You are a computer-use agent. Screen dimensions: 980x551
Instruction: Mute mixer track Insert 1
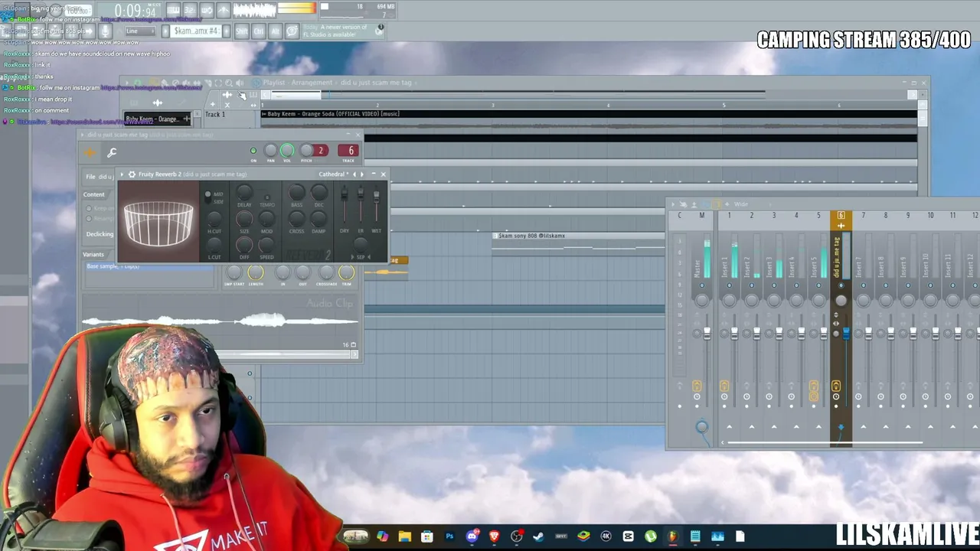tap(728, 285)
